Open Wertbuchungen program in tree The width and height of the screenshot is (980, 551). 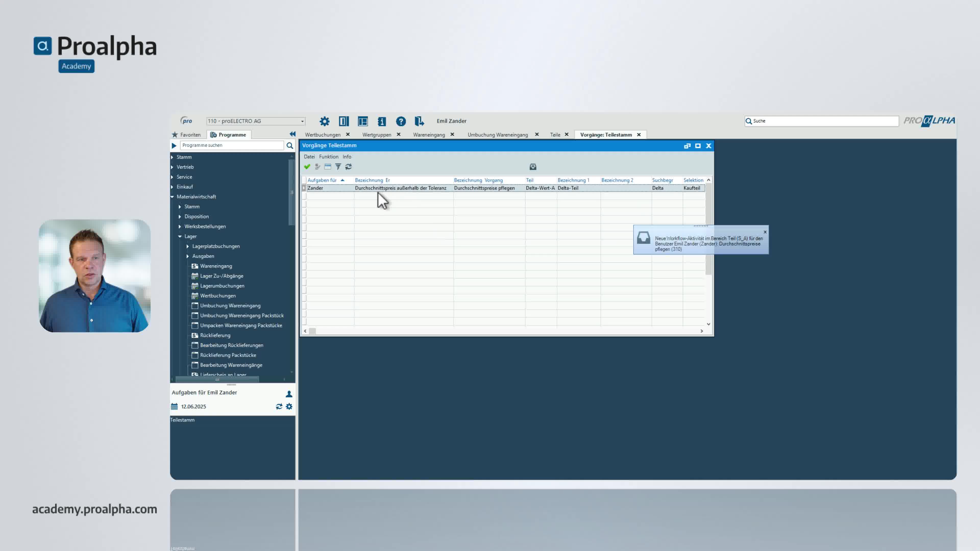(218, 296)
